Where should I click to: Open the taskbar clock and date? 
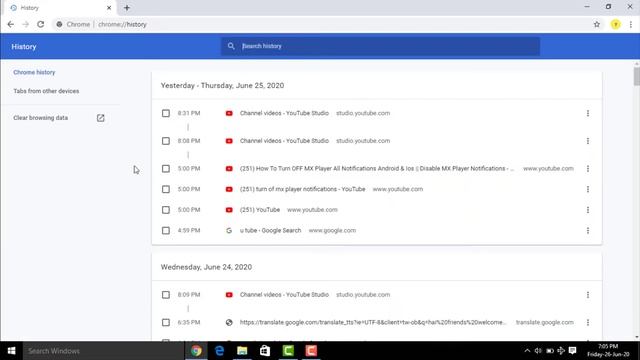pyautogui.click(x=608, y=351)
